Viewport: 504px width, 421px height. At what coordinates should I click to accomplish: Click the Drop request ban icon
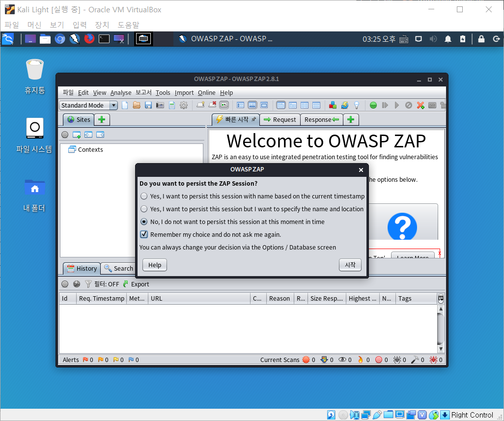(409, 105)
